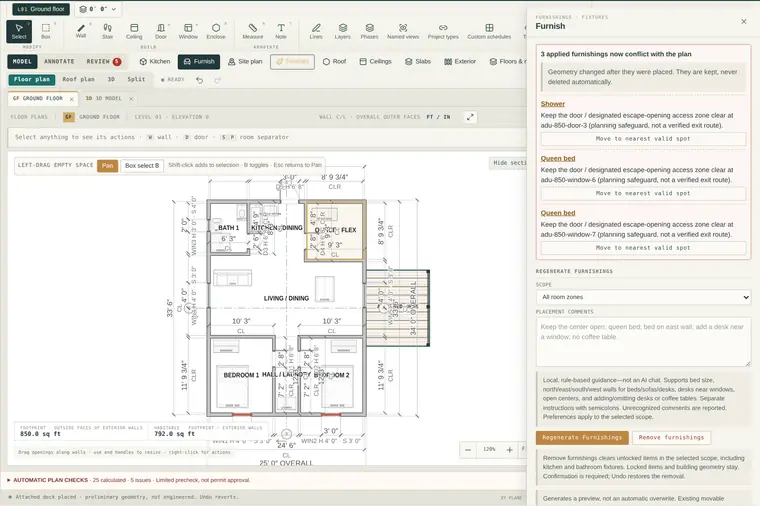Screen dimensions: 760x506
Task: Pick the Measure tool
Action: pyautogui.click(x=253, y=31)
